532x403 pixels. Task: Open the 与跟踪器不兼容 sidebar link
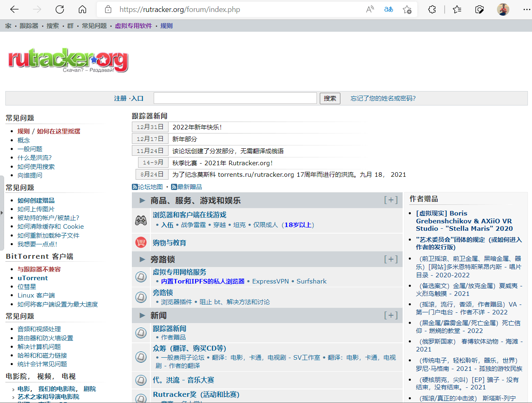coord(39,269)
